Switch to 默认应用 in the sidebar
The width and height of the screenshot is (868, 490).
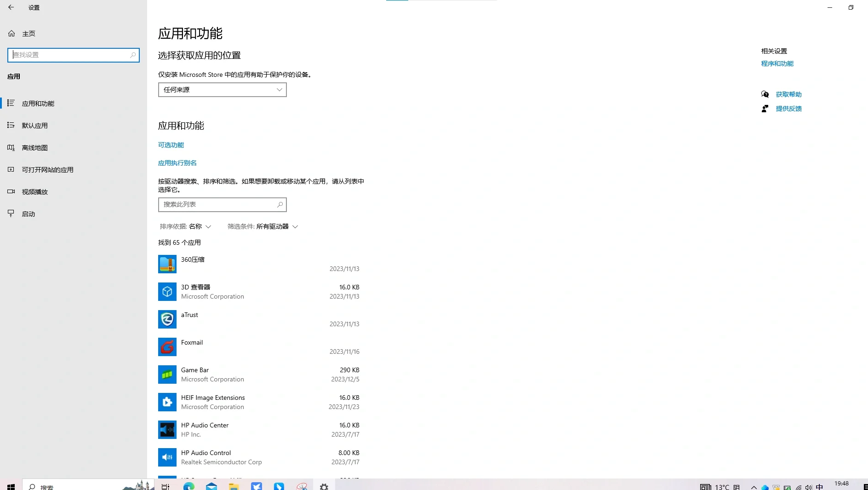click(34, 125)
